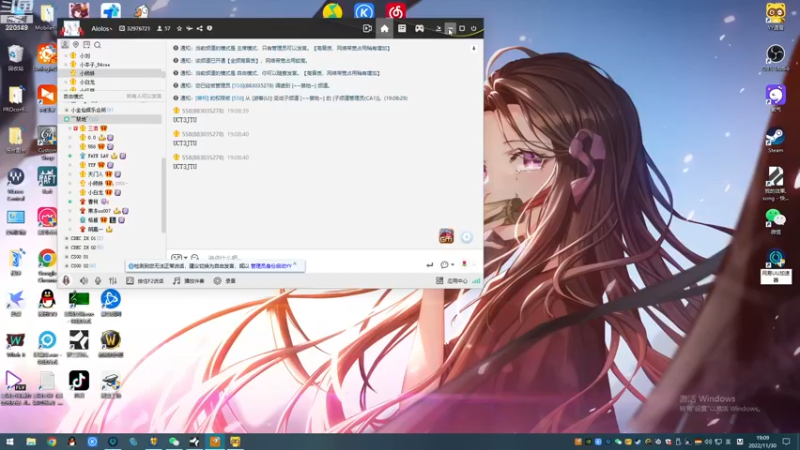Click the F2 push-to-talk button
The image size is (800, 450).
[x=145, y=281]
